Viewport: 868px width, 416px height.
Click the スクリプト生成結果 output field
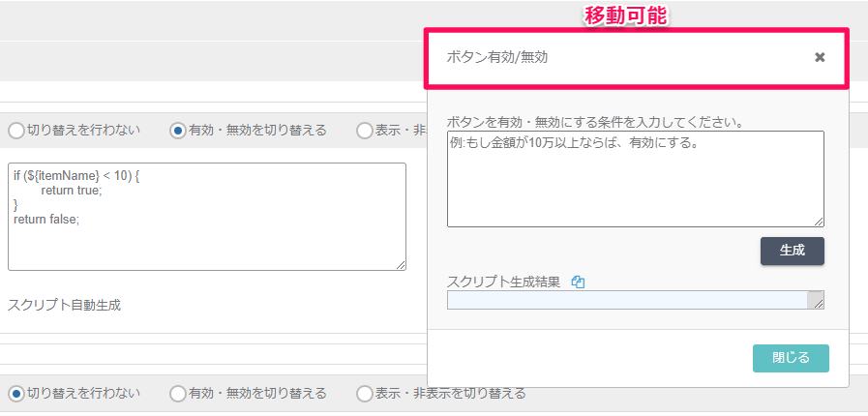tap(636, 300)
